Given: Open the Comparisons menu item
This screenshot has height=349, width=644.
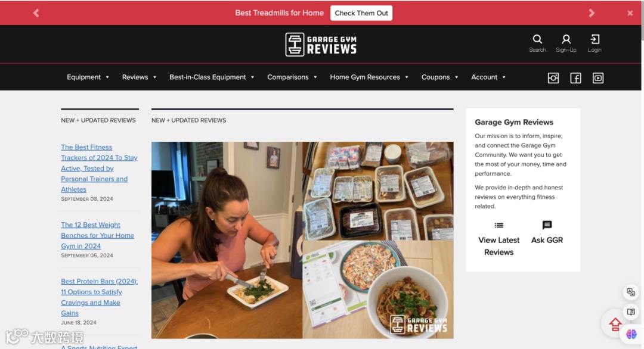Looking at the screenshot, I should pyautogui.click(x=292, y=77).
